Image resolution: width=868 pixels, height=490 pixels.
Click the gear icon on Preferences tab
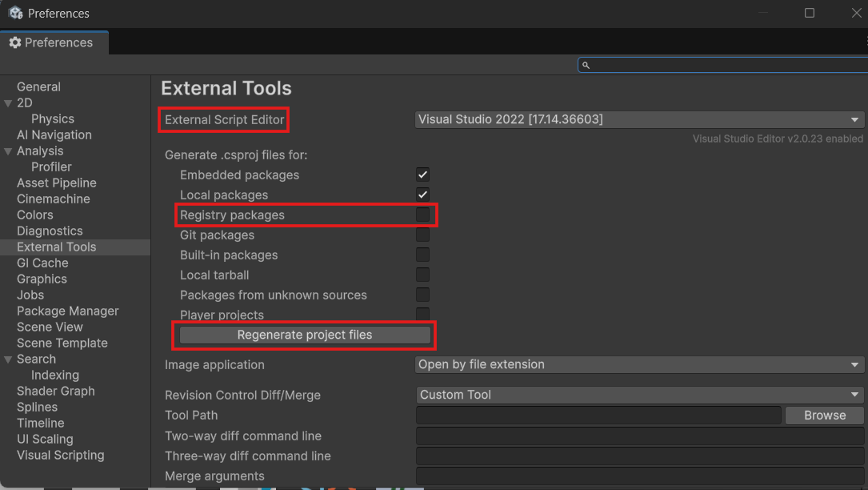tap(15, 42)
